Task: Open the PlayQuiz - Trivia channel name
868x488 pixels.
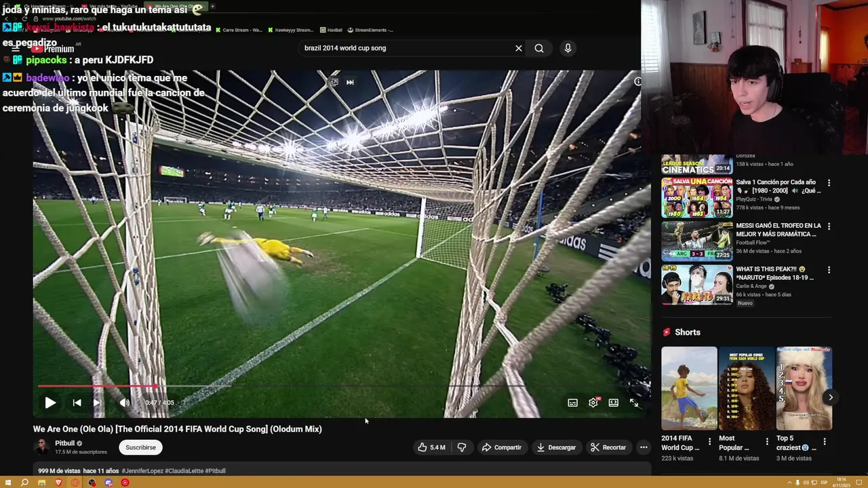Action: pyautogui.click(x=755, y=199)
